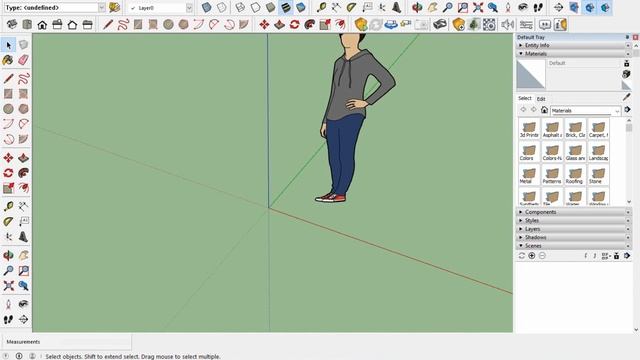
Task: Click the Look Around eye tool in left toolbar
Action: pos(23,304)
